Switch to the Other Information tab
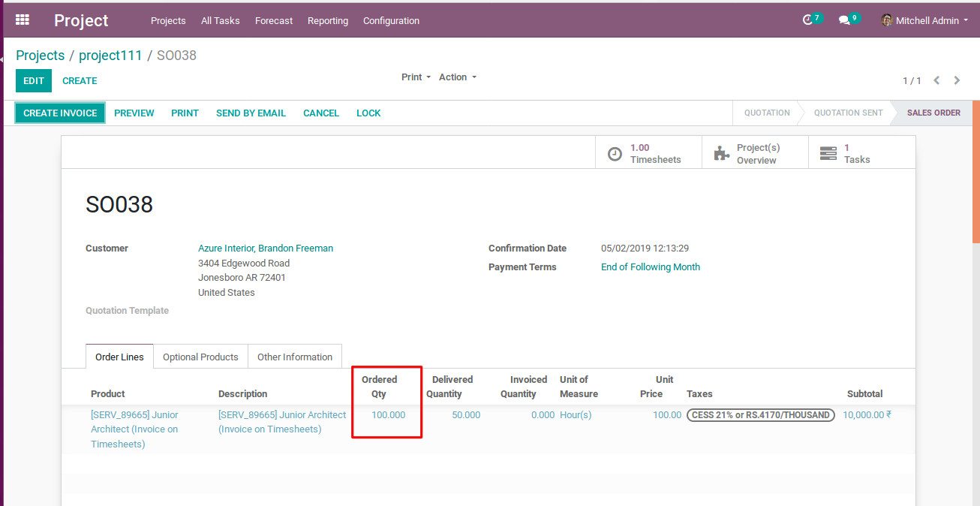The image size is (980, 506). 295,357
